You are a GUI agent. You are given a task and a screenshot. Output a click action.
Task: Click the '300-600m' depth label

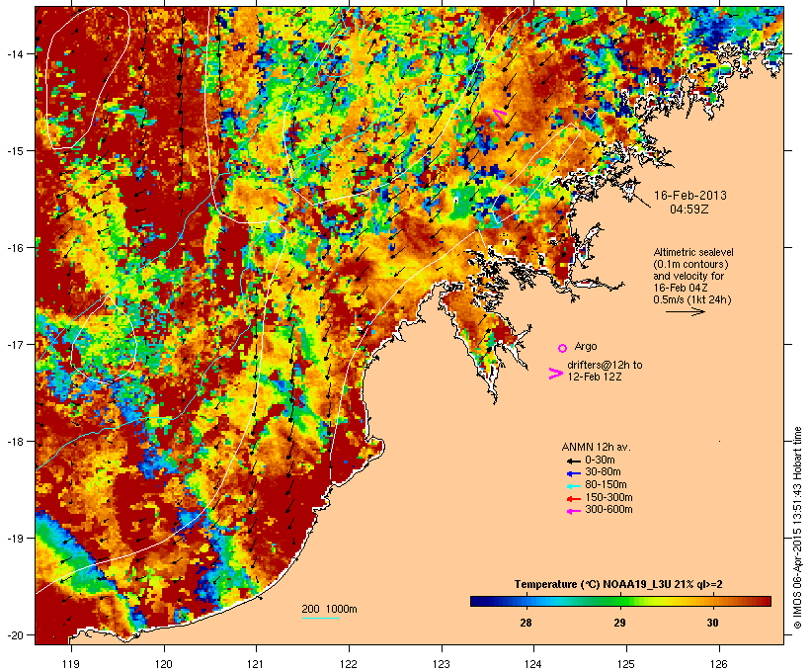[608, 510]
